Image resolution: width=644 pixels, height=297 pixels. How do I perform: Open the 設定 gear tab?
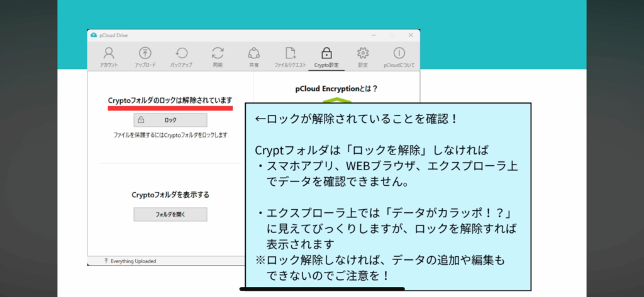[363, 57]
